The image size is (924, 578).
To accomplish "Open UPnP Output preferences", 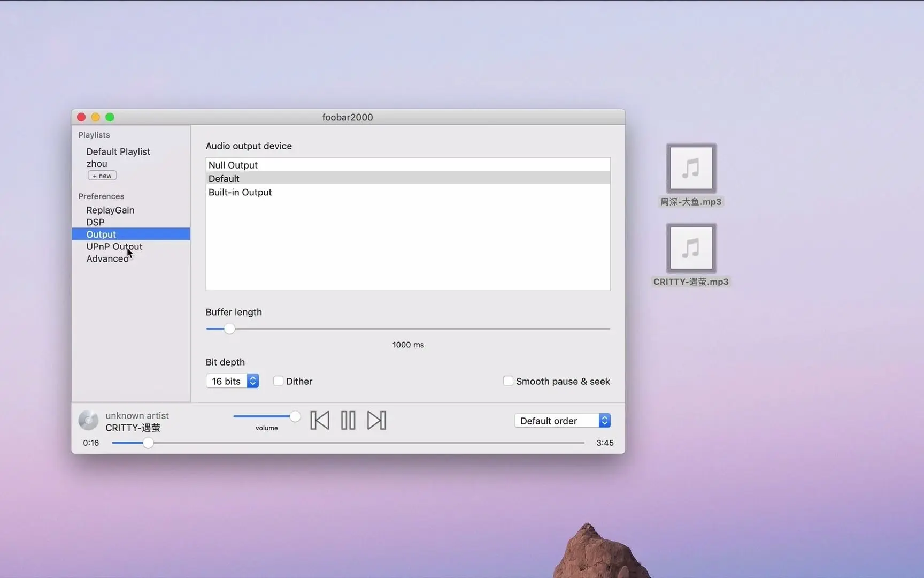I will (114, 246).
